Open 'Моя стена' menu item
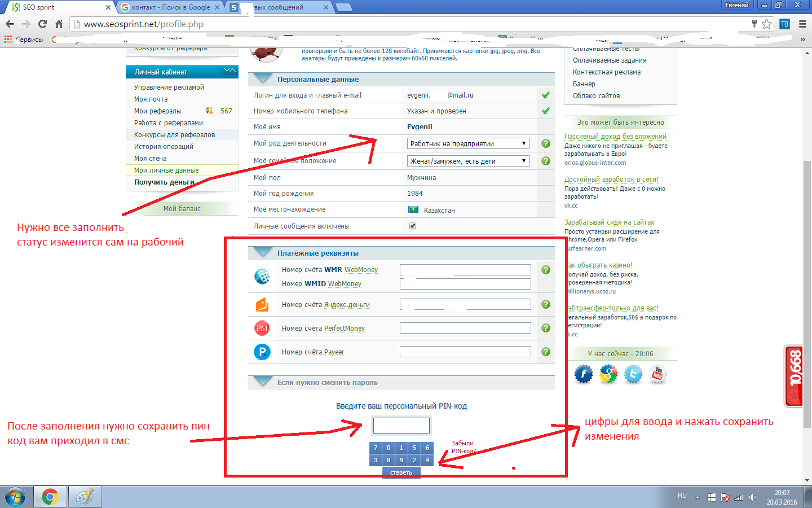Screen dimensions: 812x508 150,158
